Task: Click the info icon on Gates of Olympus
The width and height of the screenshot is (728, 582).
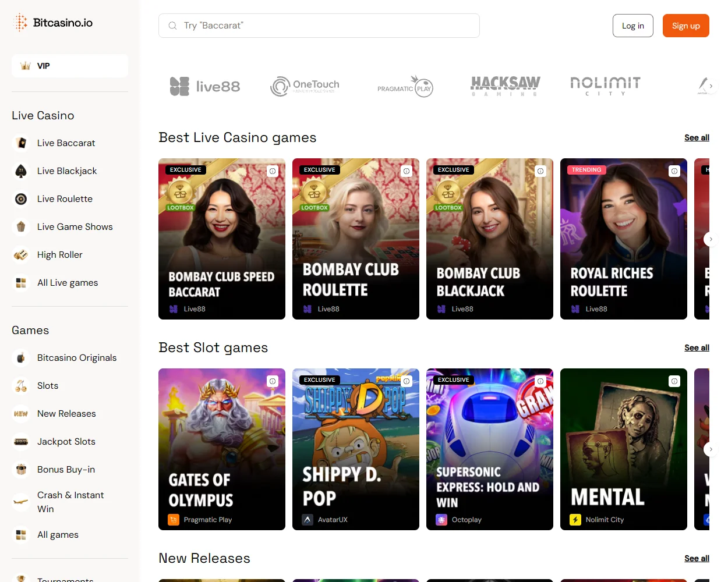Action: (x=272, y=381)
